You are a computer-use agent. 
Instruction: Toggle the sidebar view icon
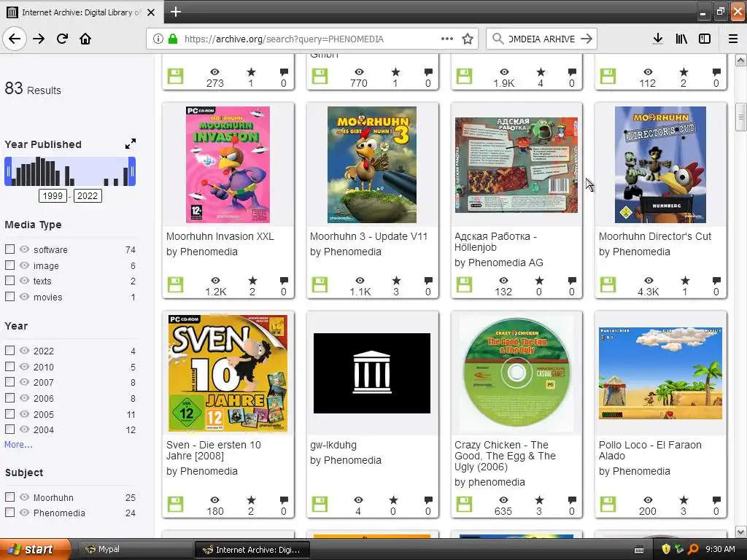(x=705, y=39)
